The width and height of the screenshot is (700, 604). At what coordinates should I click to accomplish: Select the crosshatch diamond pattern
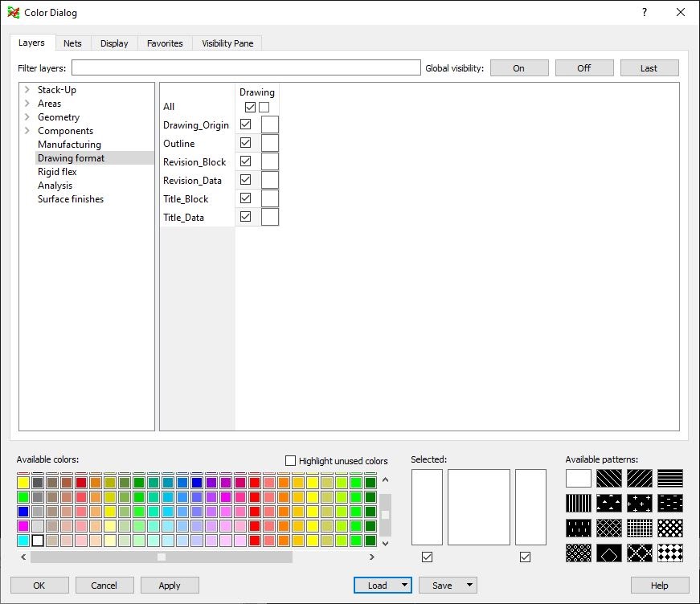(x=609, y=528)
